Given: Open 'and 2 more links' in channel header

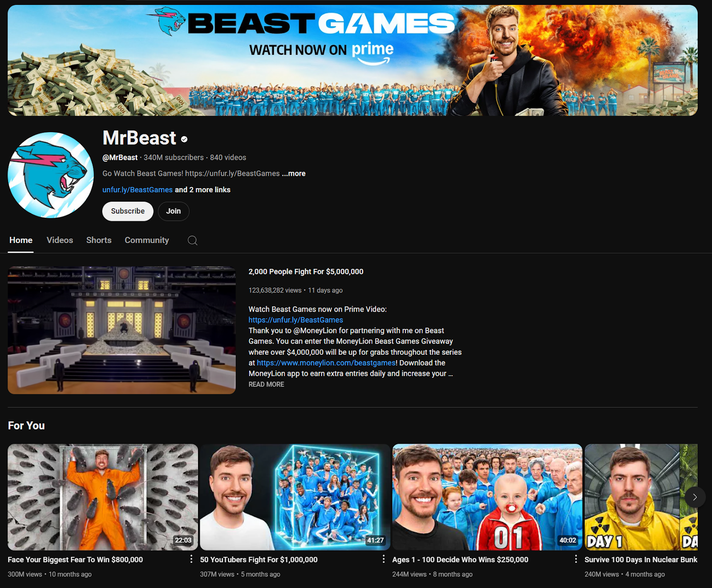Looking at the screenshot, I should click(x=202, y=190).
